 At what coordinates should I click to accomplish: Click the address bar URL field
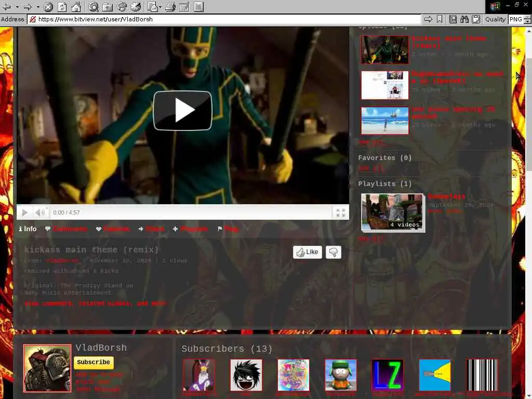(224, 19)
